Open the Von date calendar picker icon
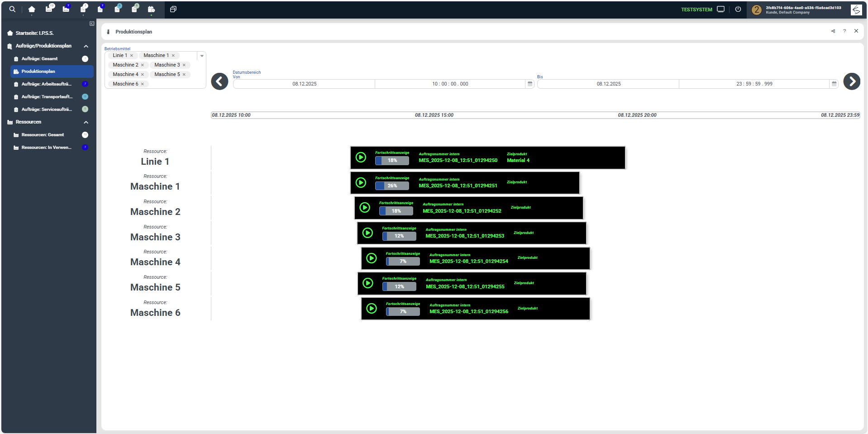The image size is (868, 434). 530,84
